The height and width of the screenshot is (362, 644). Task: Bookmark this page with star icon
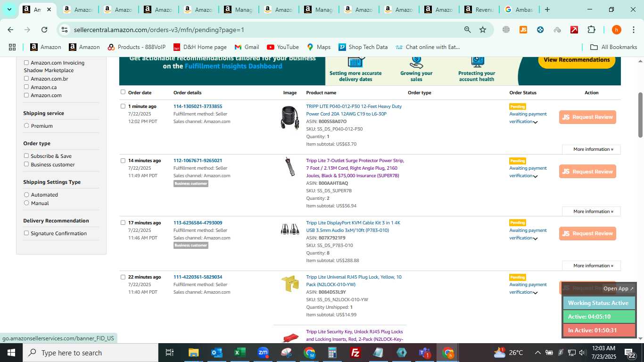coord(483,30)
